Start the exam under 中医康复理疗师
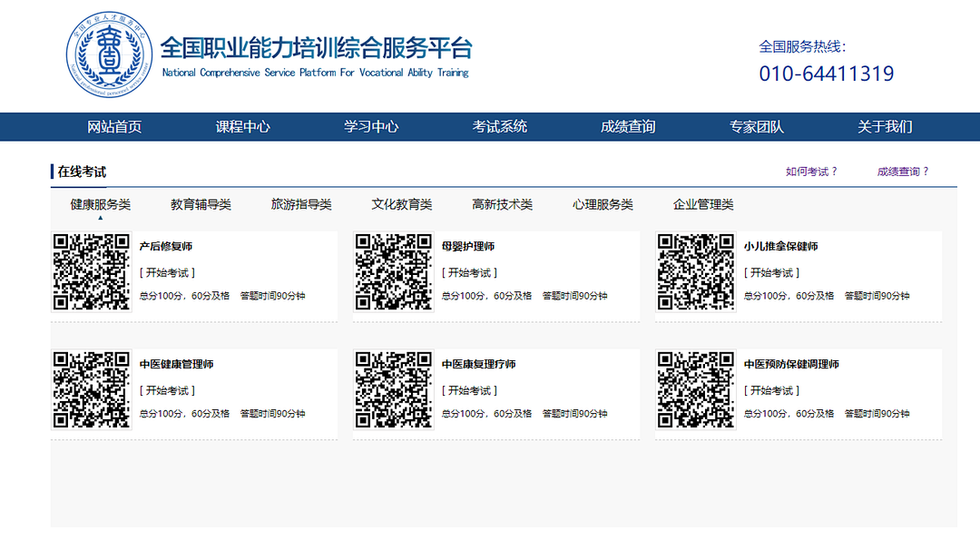 [x=469, y=390]
